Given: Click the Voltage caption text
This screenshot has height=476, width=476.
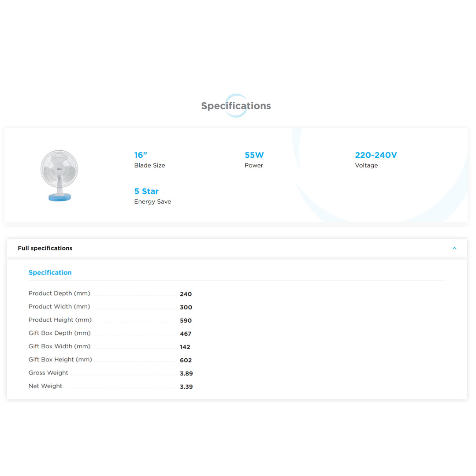Looking at the screenshot, I should click(366, 165).
